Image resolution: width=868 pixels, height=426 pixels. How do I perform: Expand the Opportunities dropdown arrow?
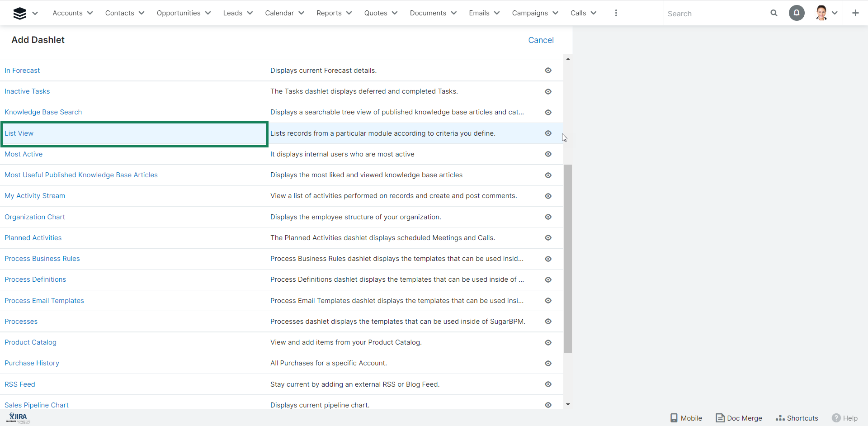pos(208,13)
